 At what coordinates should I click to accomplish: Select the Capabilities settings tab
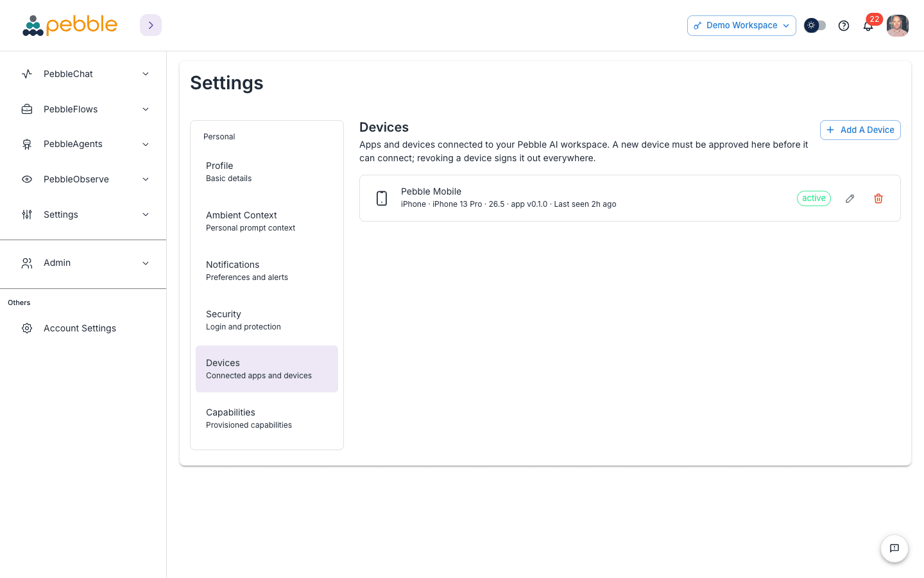point(267,418)
